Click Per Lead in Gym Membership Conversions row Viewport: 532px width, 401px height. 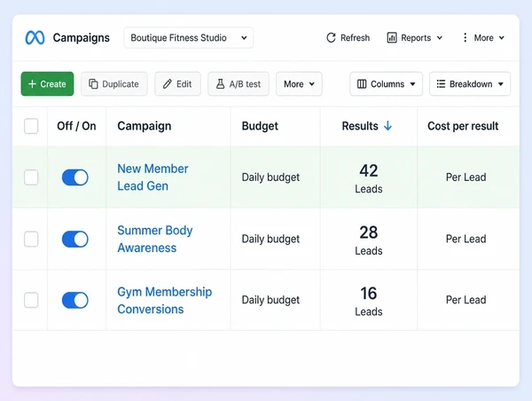(x=465, y=300)
